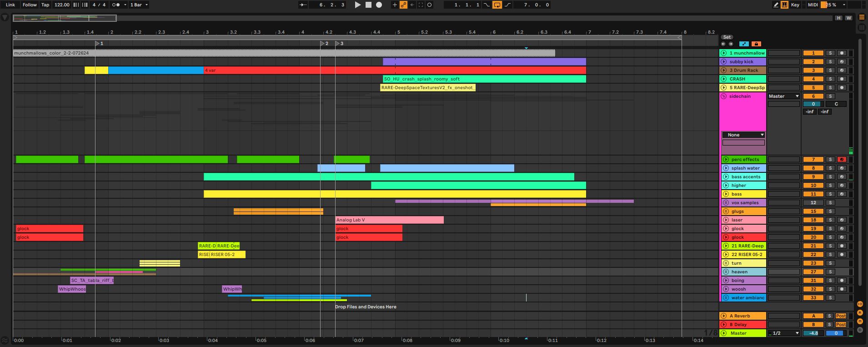This screenshot has width=868, height=347.
Task: Open the 1 Bar quantization dropdown
Action: [139, 5]
